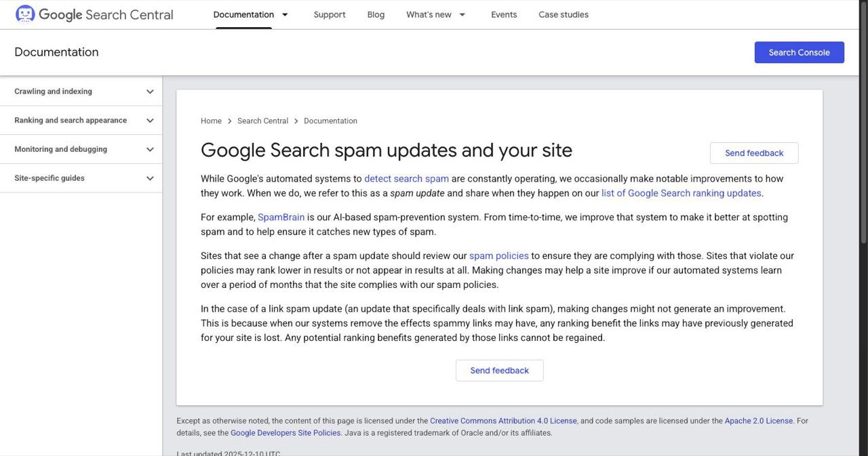Open the What's new menu
This screenshot has width=868, height=456.
click(x=429, y=14)
